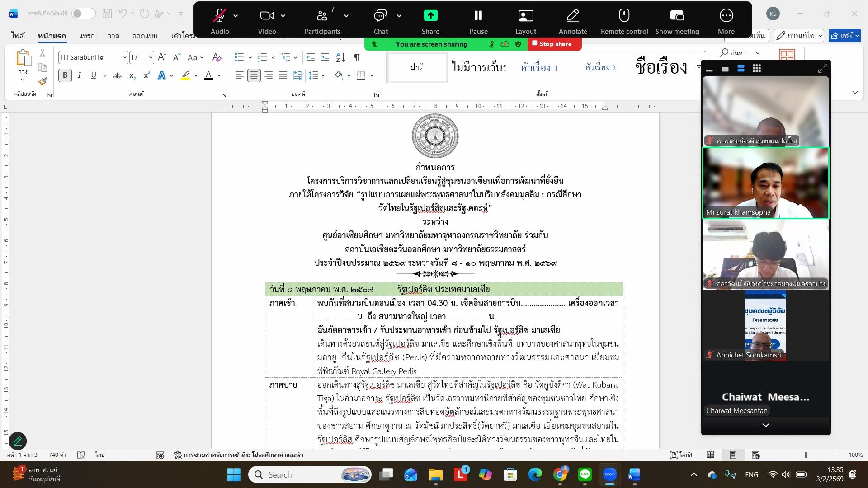Viewport: 868px width, 488px height.
Task: Expand the font size 17 dropdown
Action: point(151,57)
